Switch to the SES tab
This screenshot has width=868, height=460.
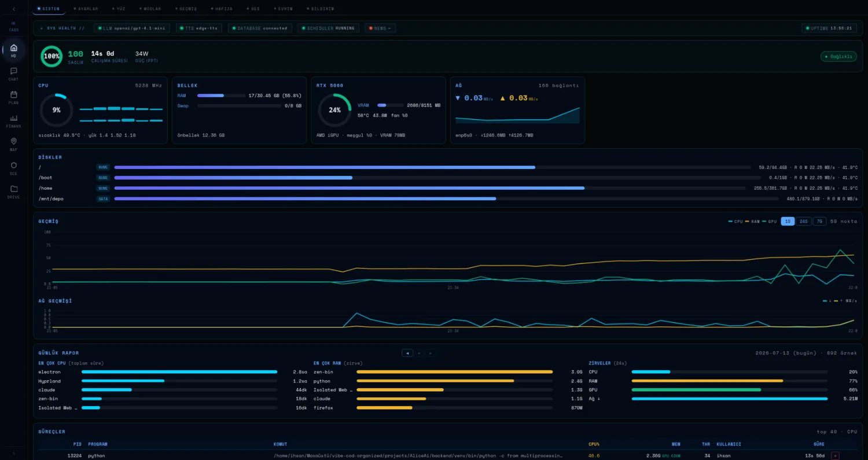tap(253, 9)
